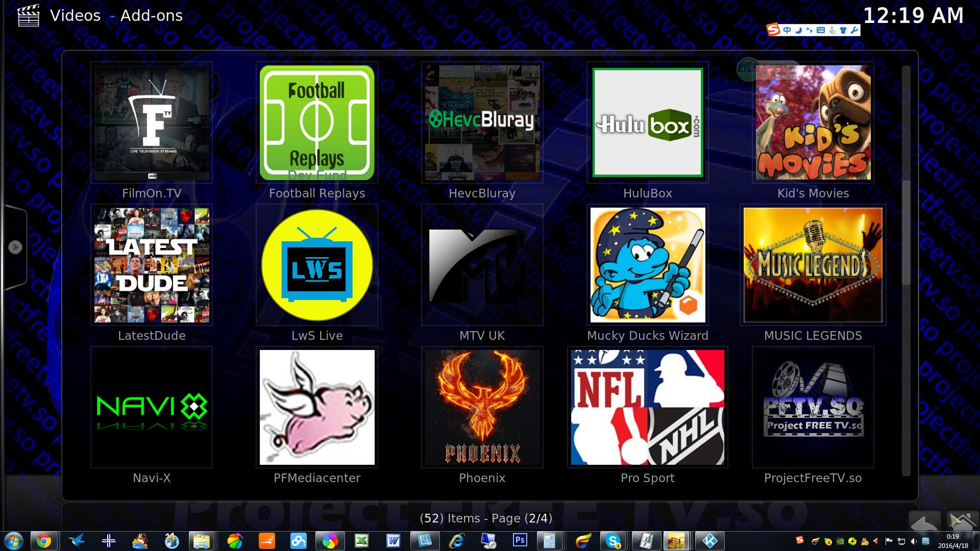Open Baidu cloud icon in taskbar

click(299, 541)
